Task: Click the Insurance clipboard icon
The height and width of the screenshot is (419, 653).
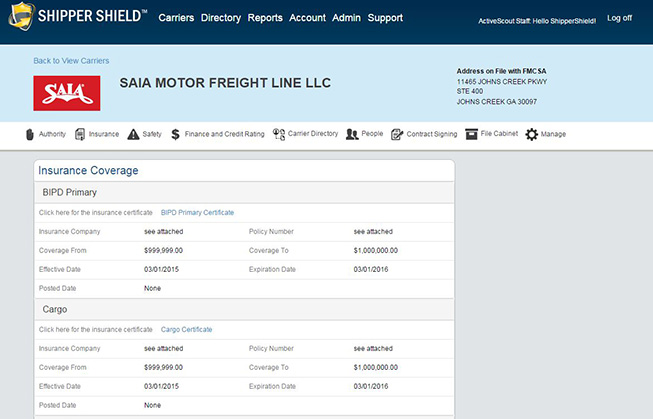Action: pos(80,134)
